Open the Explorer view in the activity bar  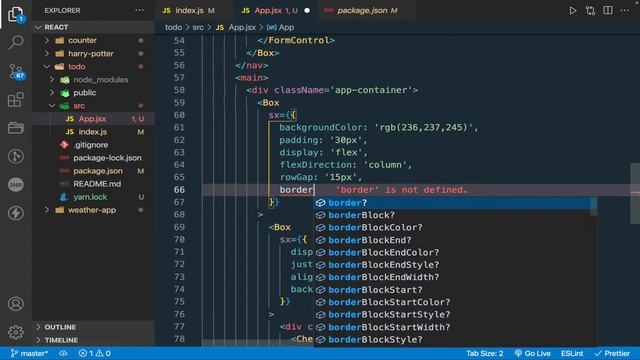click(x=16, y=15)
